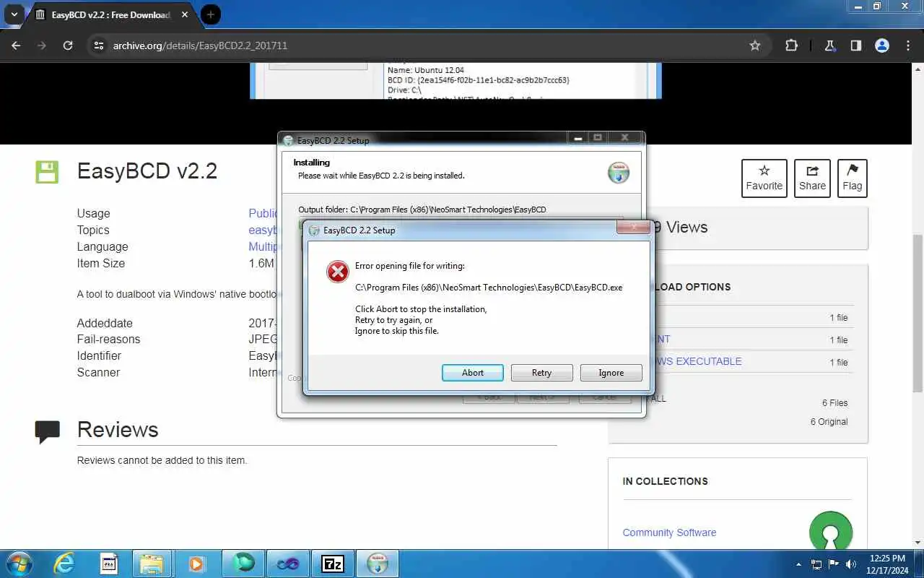Open the volume control in the tray
Screen dimensions: 924x578
(851, 564)
